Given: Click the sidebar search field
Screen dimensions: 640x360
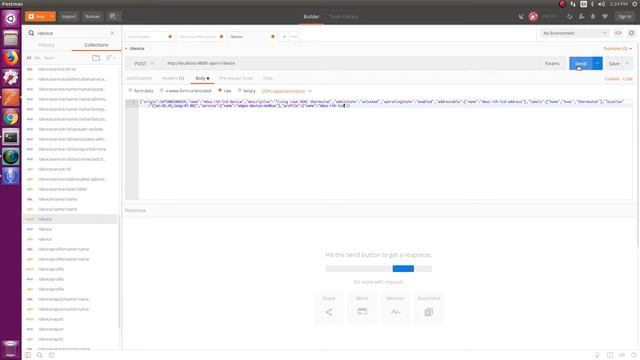Looking at the screenshot, I should coord(71,33).
